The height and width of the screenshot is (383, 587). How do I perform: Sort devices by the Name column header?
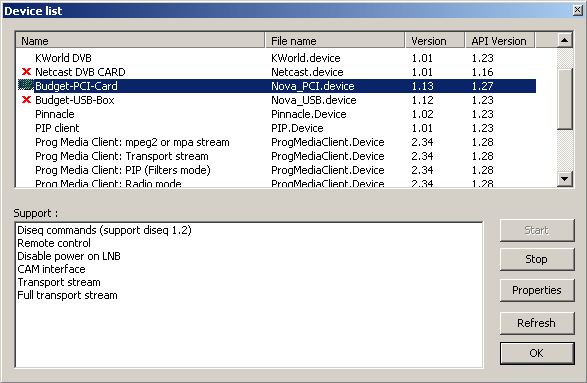point(140,40)
